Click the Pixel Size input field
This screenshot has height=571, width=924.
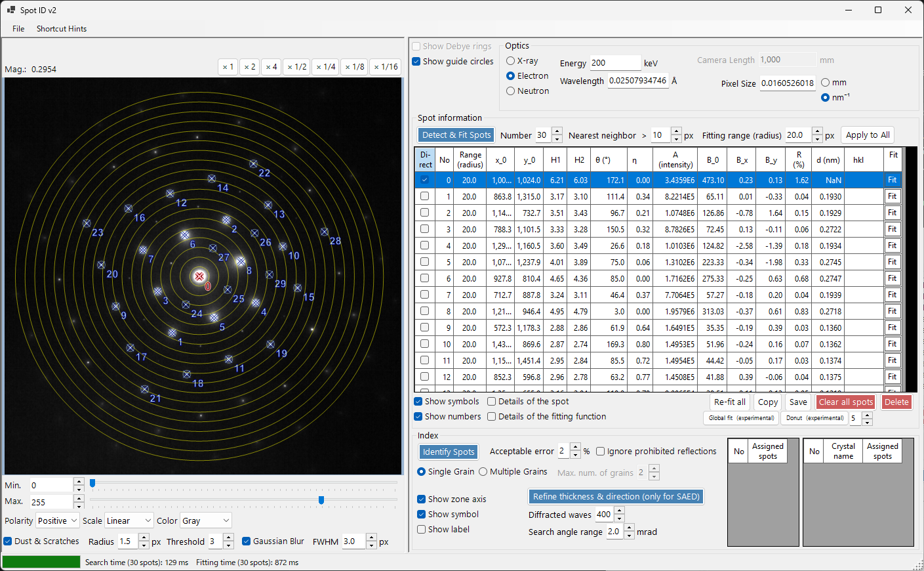click(x=788, y=83)
